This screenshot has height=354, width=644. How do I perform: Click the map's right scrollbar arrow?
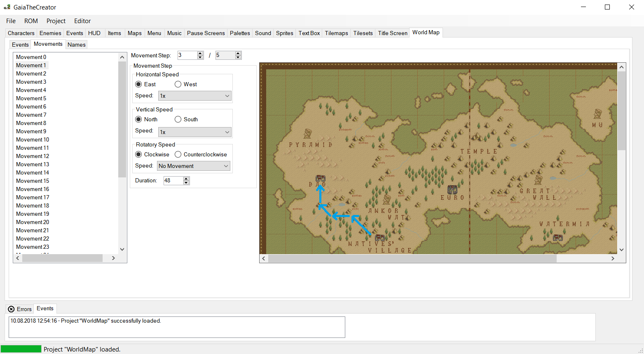pos(613,258)
